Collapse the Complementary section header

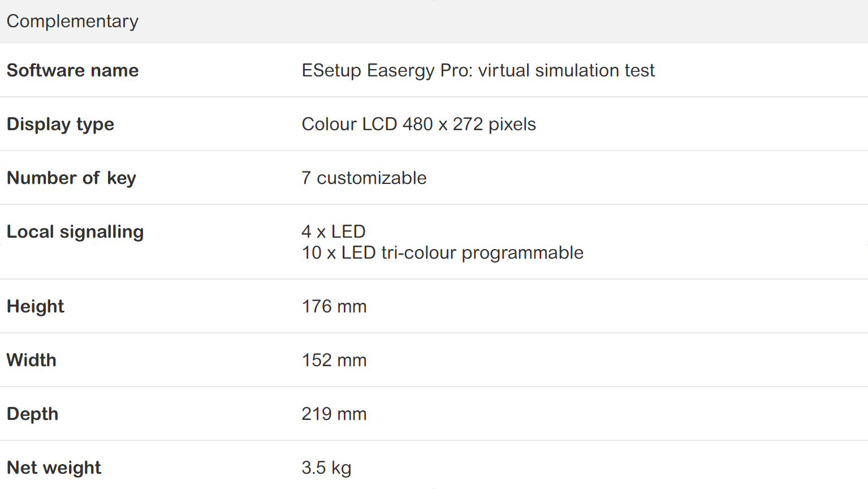coord(72,22)
